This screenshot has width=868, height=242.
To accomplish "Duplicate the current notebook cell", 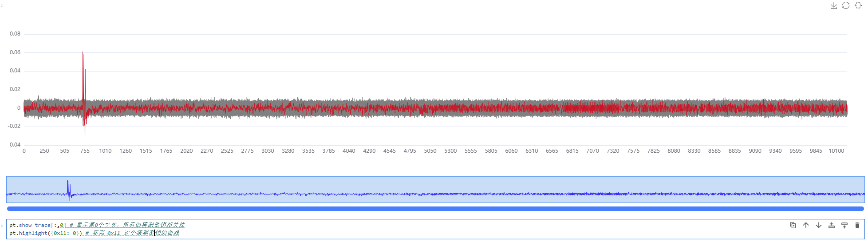I will coord(793,225).
